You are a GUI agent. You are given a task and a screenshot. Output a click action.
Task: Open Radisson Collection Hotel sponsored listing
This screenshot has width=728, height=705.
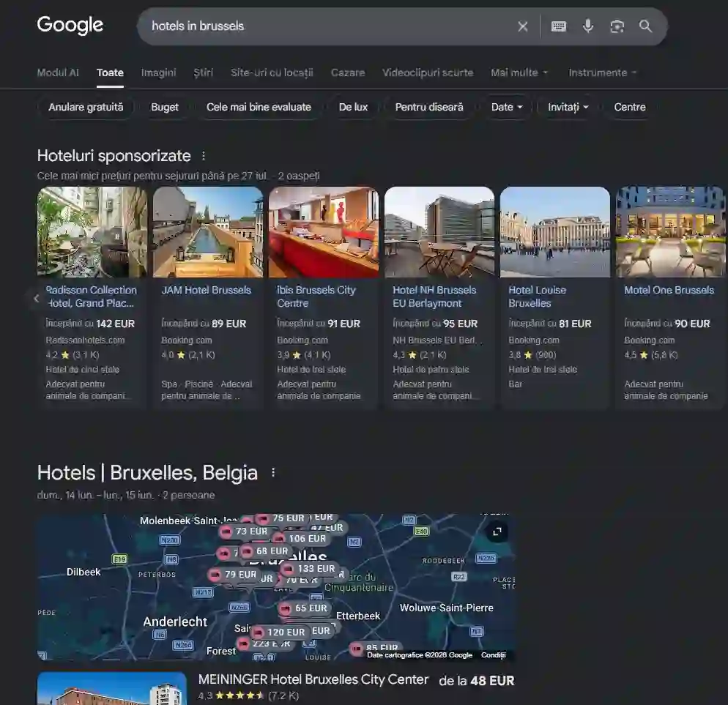(91, 296)
